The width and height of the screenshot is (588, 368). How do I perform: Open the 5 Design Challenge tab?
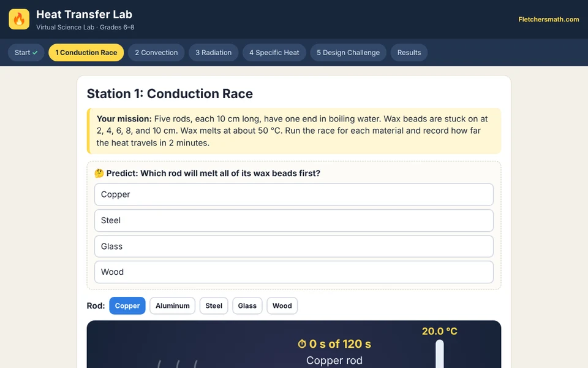point(348,53)
